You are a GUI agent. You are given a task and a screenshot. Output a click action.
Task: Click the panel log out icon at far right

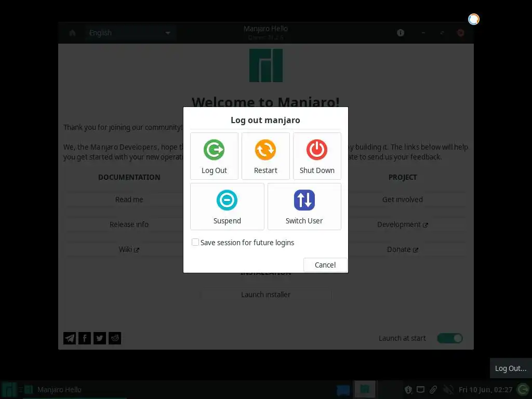click(x=523, y=390)
